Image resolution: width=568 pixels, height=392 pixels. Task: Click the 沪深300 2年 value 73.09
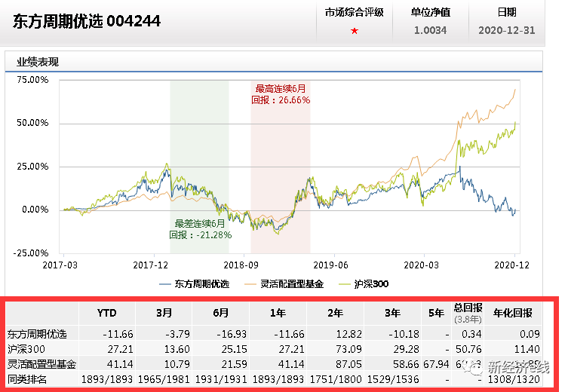[x=349, y=349]
